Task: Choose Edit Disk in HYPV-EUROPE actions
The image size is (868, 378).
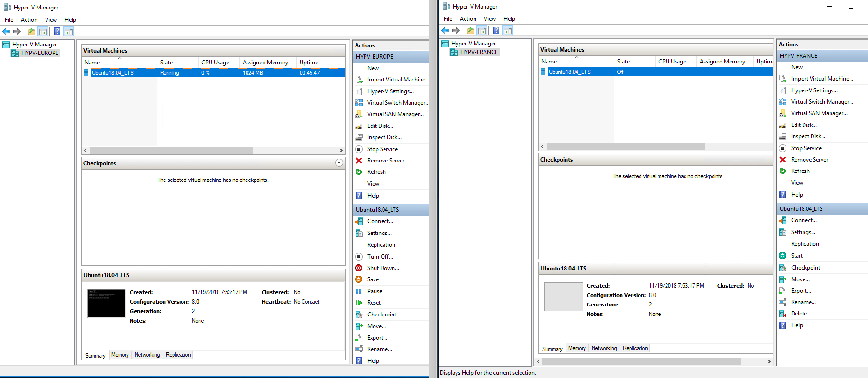Action: coord(380,126)
